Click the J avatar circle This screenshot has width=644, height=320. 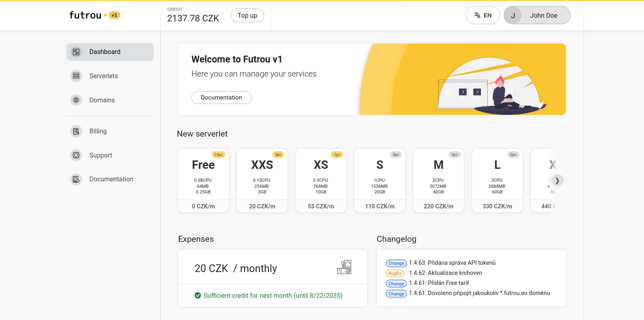pyautogui.click(x=513, y=15)
